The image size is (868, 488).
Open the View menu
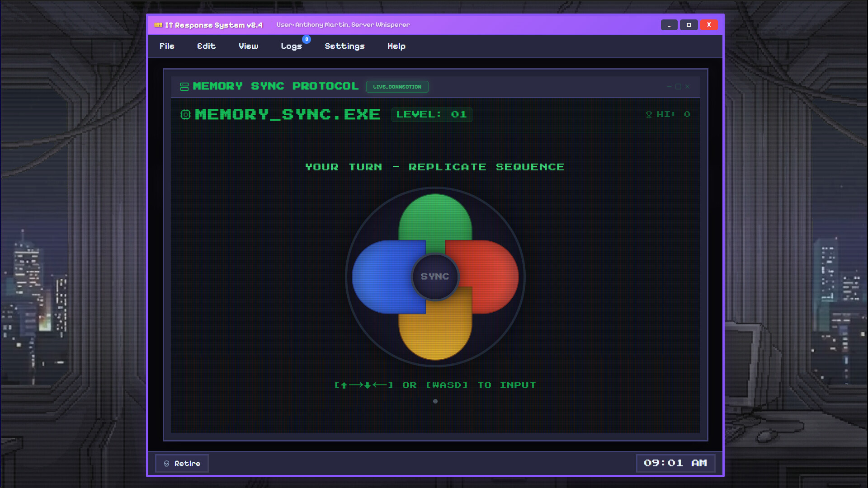[x=248, y=46]
